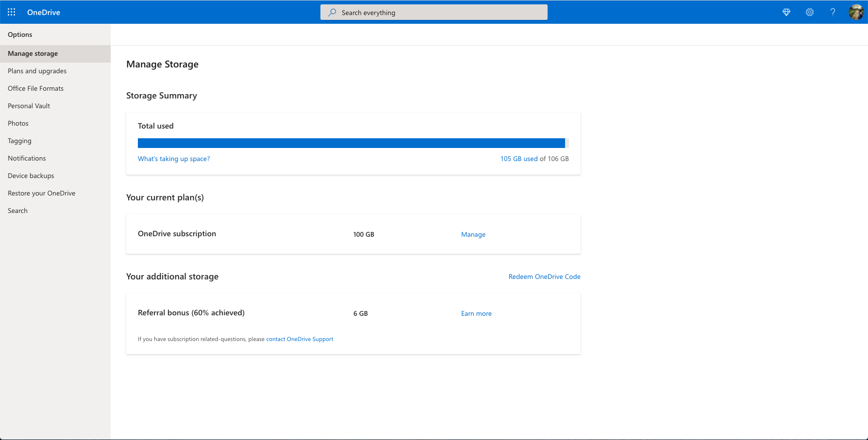
Task: Click the 105 GB used link
Action: 519,159
